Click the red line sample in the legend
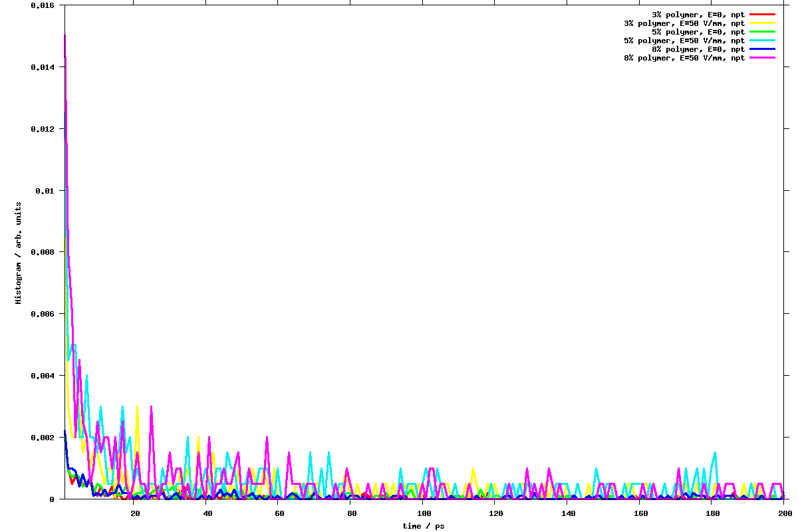 click(763, 14)
